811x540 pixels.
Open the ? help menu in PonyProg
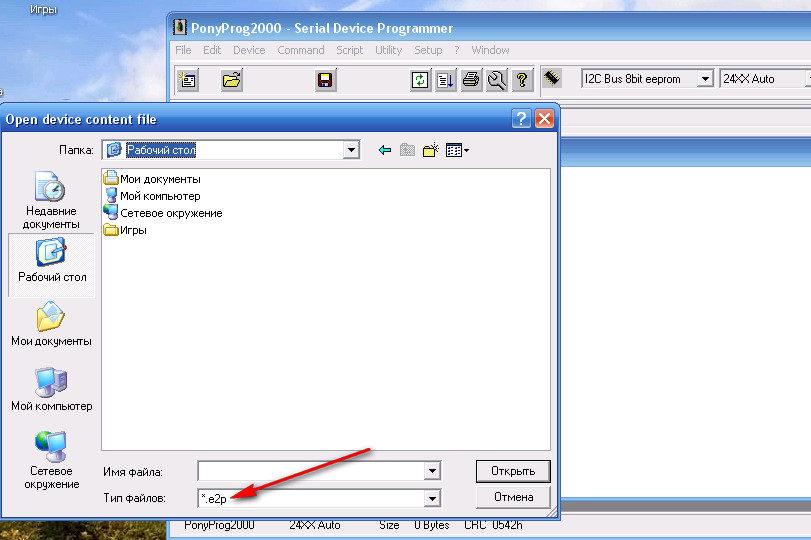[x=457, y=50]
